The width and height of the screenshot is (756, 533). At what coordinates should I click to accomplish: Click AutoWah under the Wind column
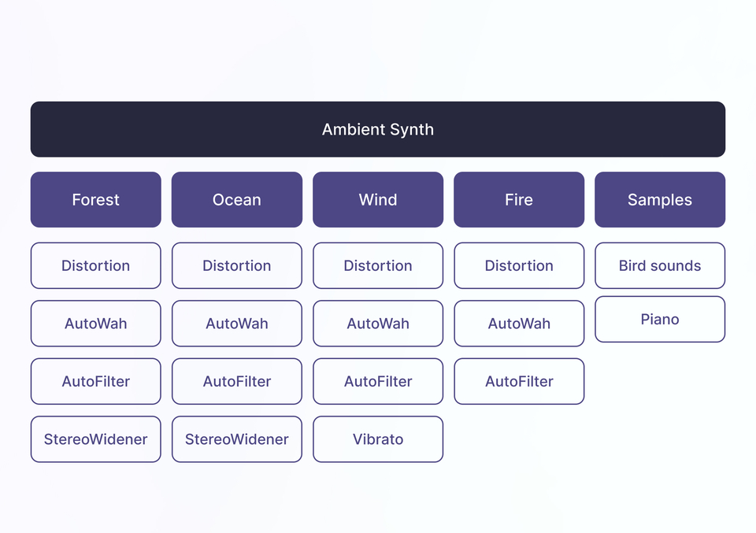click(x=378, y=324)
